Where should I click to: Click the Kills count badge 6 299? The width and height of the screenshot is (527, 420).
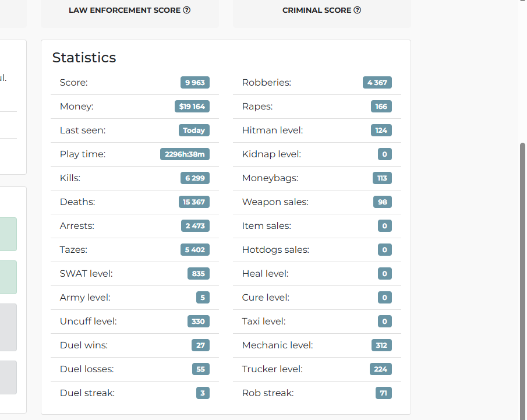pos(195,178)
